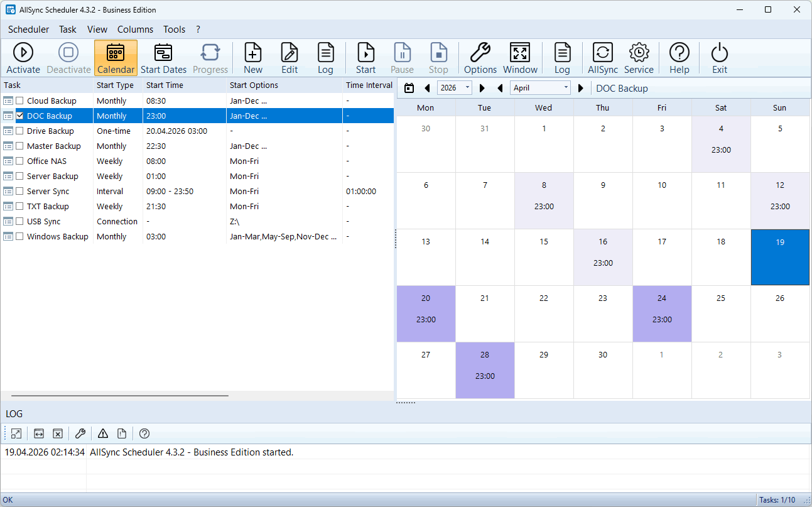
Task: Go to next month with right arrow
Action: [x=581, y=89]
